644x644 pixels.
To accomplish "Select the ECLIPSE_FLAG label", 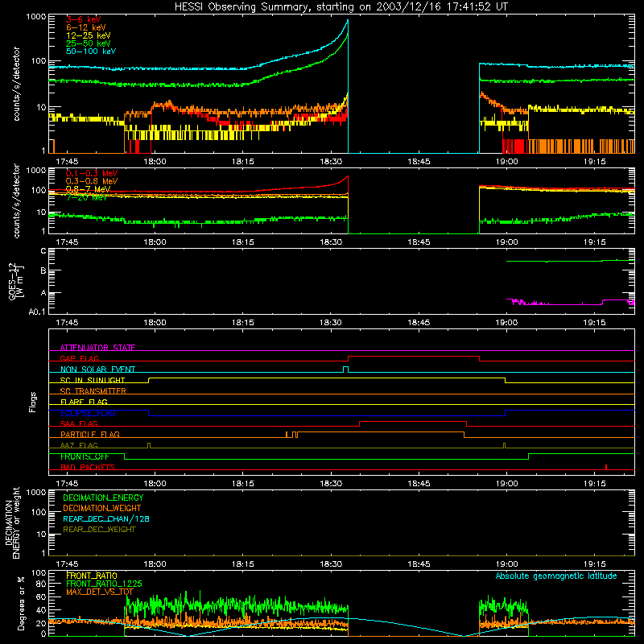I will click(88, 413).
